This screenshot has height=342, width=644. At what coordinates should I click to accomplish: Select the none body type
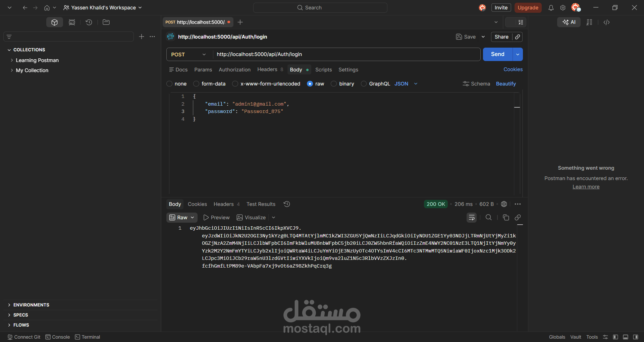click(x=169, y=84)
